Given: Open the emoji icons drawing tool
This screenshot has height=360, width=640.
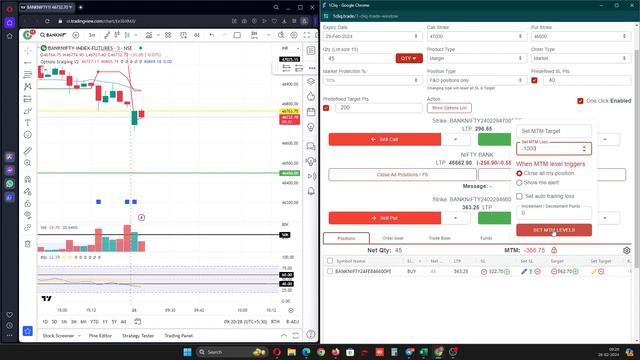Looking at the screenshot, I should click(x=28, y=135).
